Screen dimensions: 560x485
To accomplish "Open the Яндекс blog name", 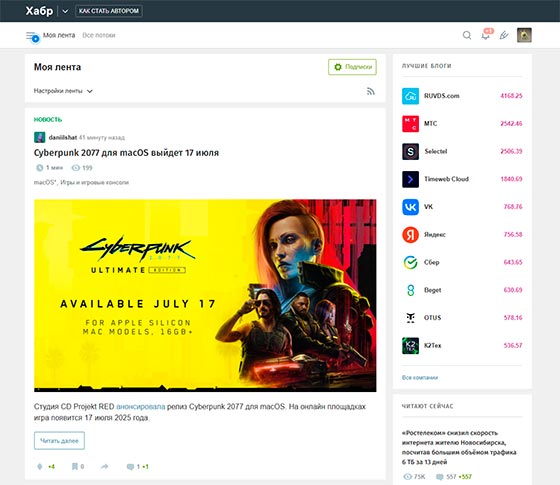I will [435, 235].
